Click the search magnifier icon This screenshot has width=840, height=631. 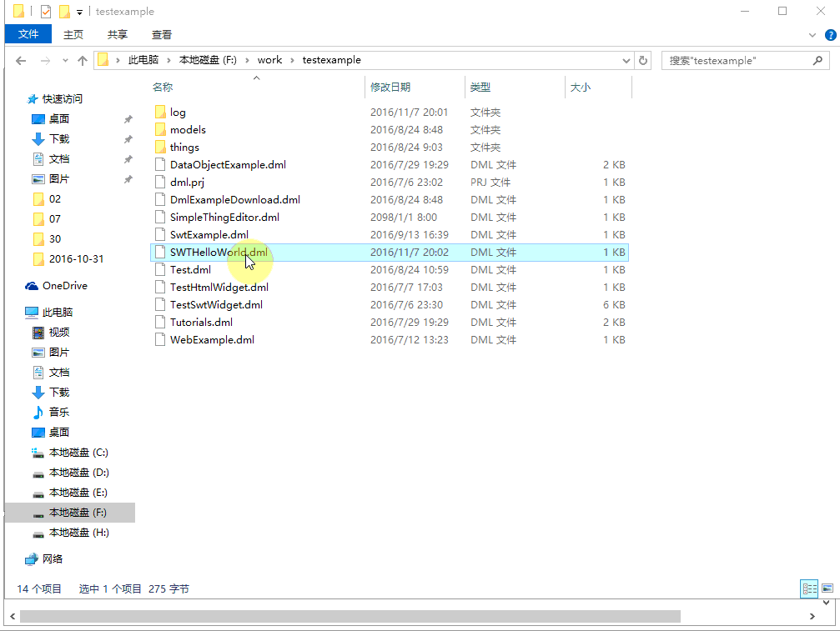pyautogui.click(x=817, y=61)
